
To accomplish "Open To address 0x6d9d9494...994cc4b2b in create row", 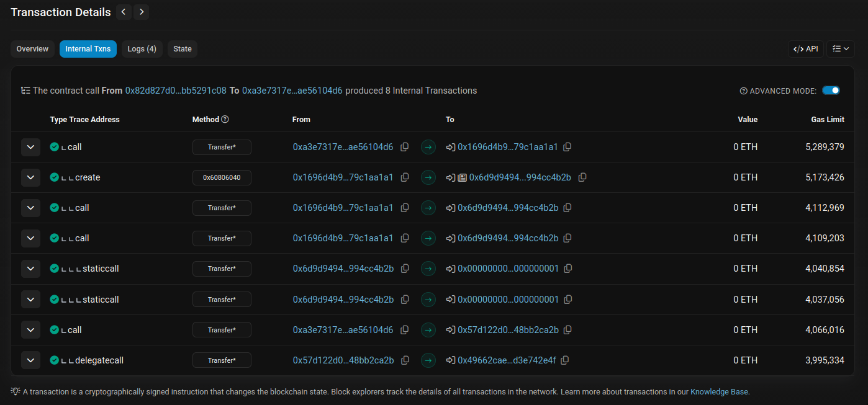I will [x=520, y=177].
